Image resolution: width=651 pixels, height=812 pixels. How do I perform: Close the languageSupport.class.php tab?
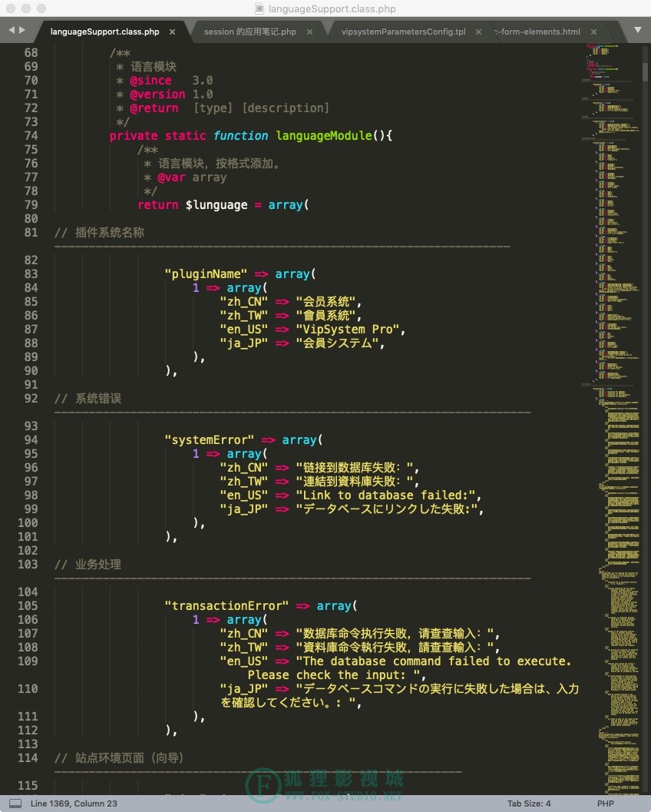172,32
